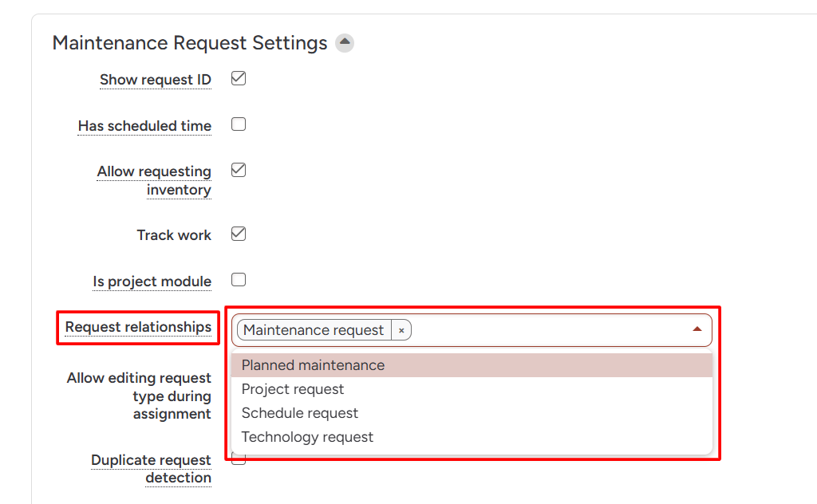Click the Show request ID label
817x504 pixels.
[156, 80]
